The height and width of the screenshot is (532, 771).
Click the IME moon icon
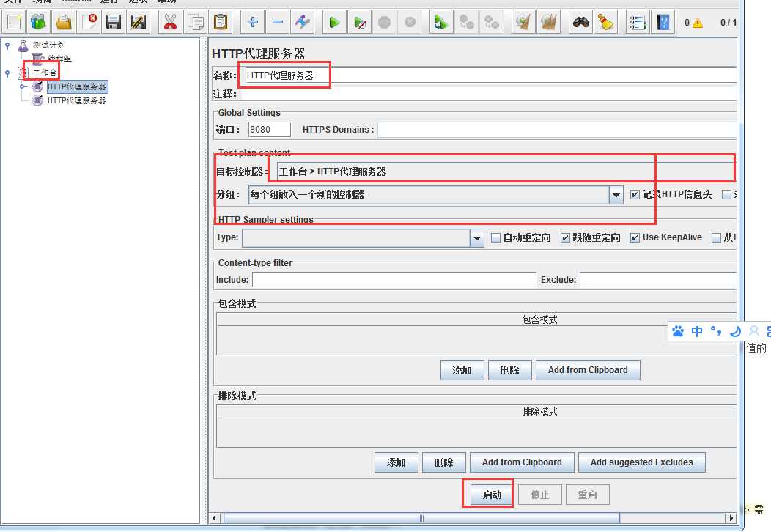pyautogui.click(x=736, y=331)
